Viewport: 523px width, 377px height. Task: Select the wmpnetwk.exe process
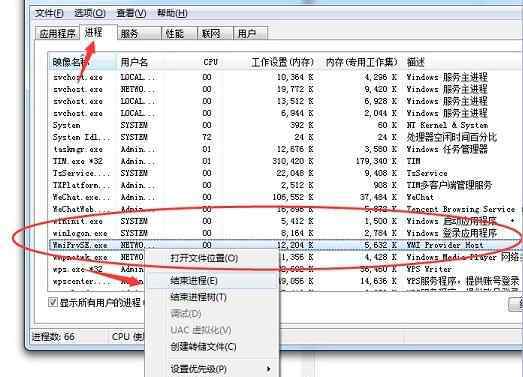[80, 257]
